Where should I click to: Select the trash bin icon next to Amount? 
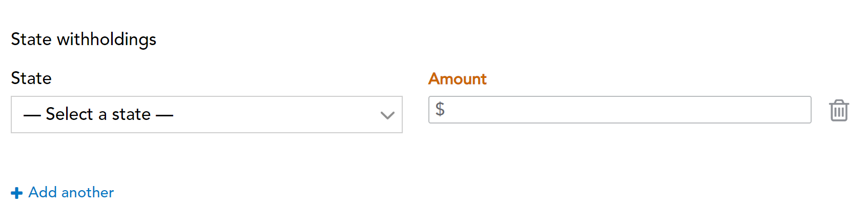[x=839, y=110]
